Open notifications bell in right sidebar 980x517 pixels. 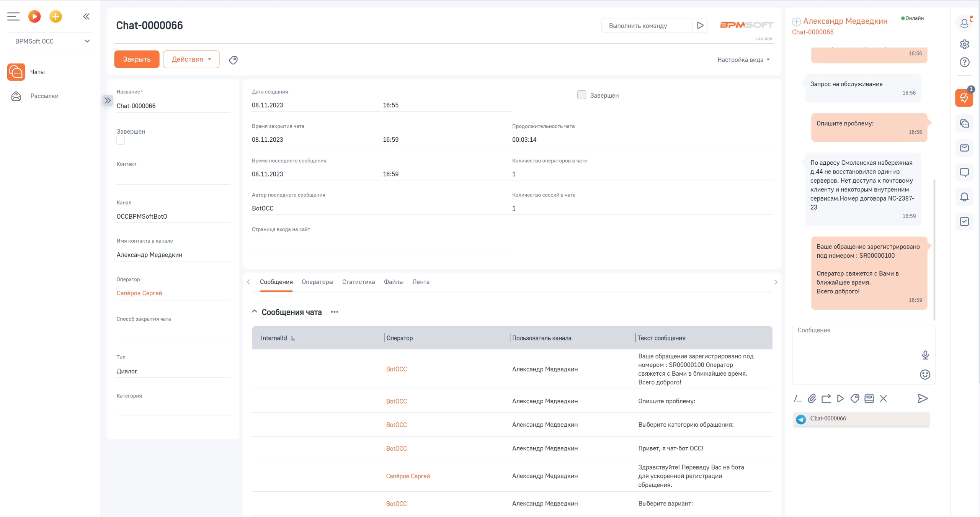964,197
